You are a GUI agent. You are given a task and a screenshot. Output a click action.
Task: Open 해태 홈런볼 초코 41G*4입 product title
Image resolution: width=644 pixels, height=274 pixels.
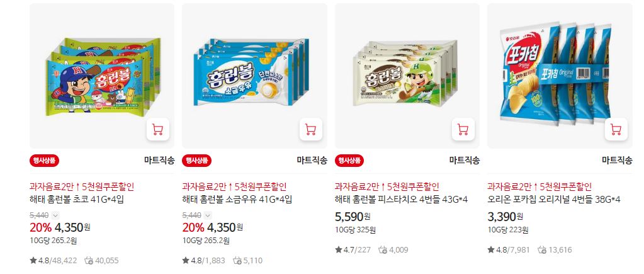pyautogui.click(x=77, y=200)
